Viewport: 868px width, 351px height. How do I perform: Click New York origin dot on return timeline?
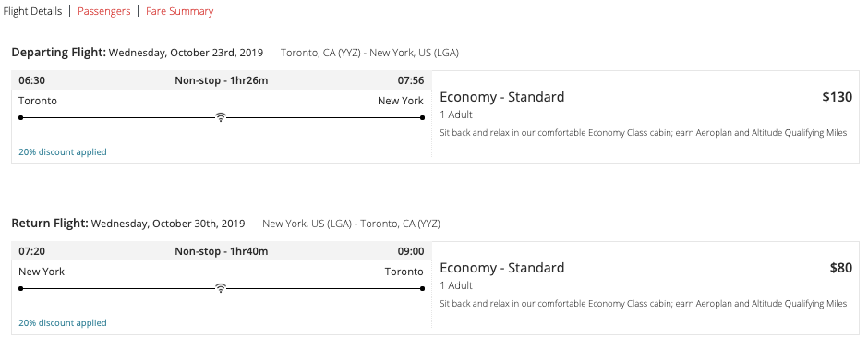(x=21, y=288)
